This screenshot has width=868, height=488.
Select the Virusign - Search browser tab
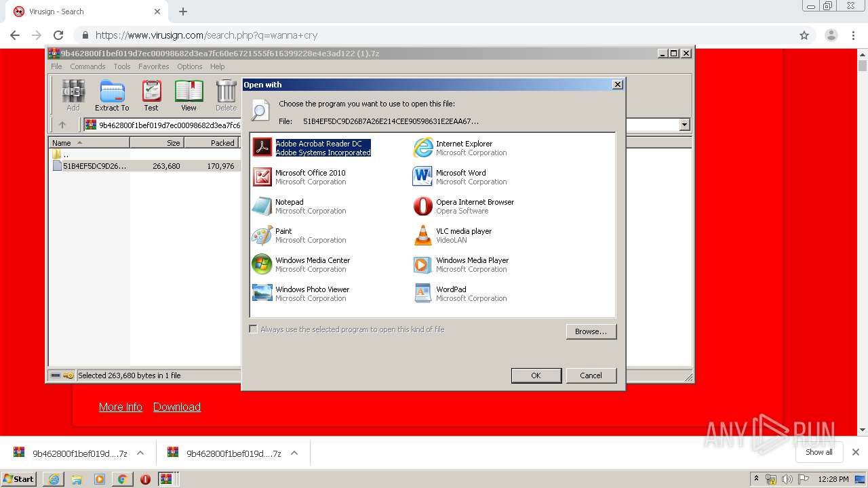[87, 12]
